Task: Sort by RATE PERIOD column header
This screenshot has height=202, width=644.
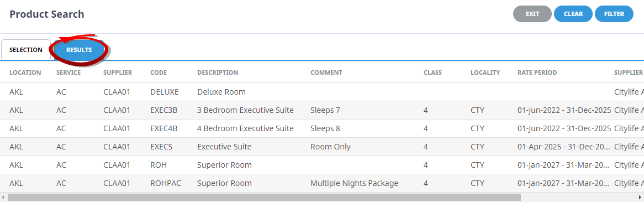Action: coord(537,72)
